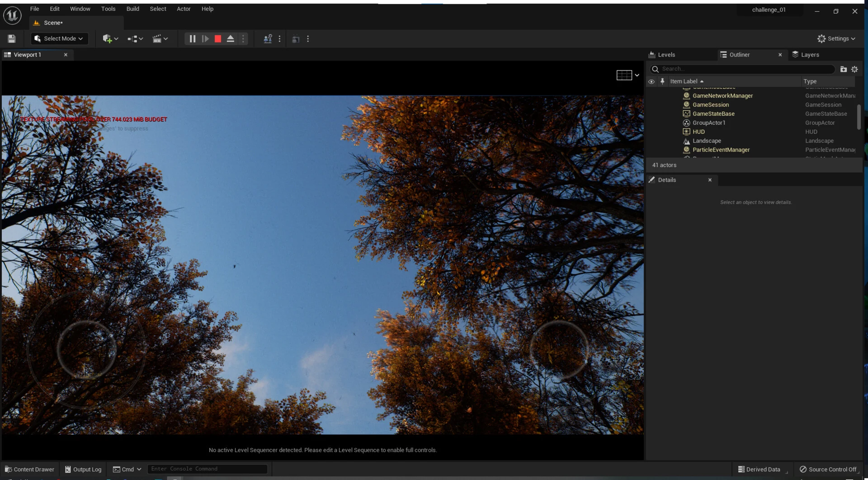This screenshot has width=868, height=480.
Task: Click the '41 actors' count text
Action: (x=664, y=165)
